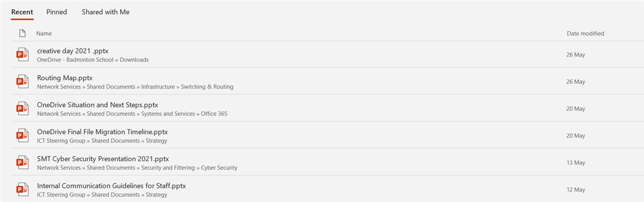Image resolution: width=644 pixels, height=202 pixels.
Task: Click the Routing Map folder path text
Action: pos(135,87)
